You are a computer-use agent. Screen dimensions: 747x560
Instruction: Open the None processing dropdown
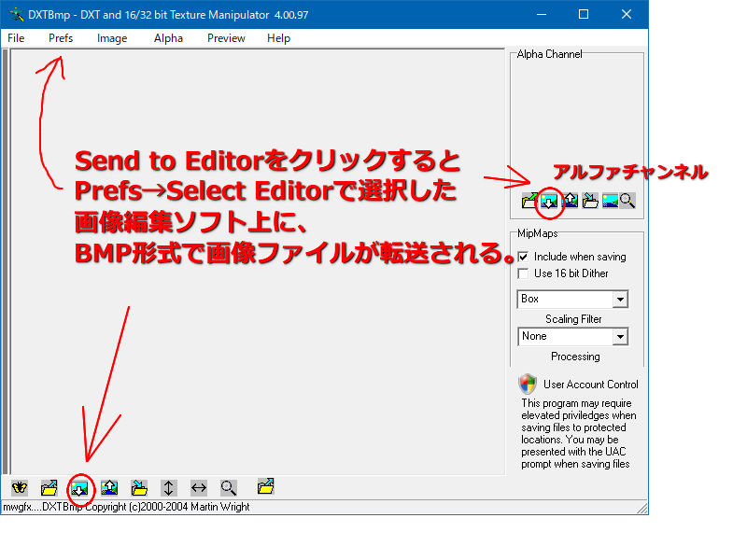click(x=620, y=337)
